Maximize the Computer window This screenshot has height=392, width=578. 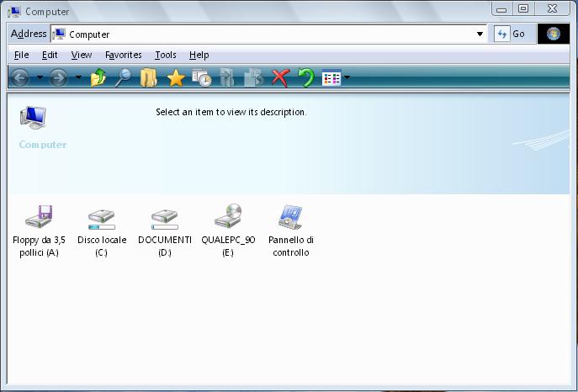523,8
